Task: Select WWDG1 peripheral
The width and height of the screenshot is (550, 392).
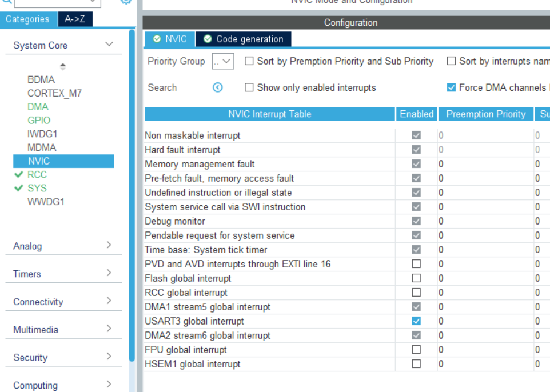Action: click(x=46, y=202)
